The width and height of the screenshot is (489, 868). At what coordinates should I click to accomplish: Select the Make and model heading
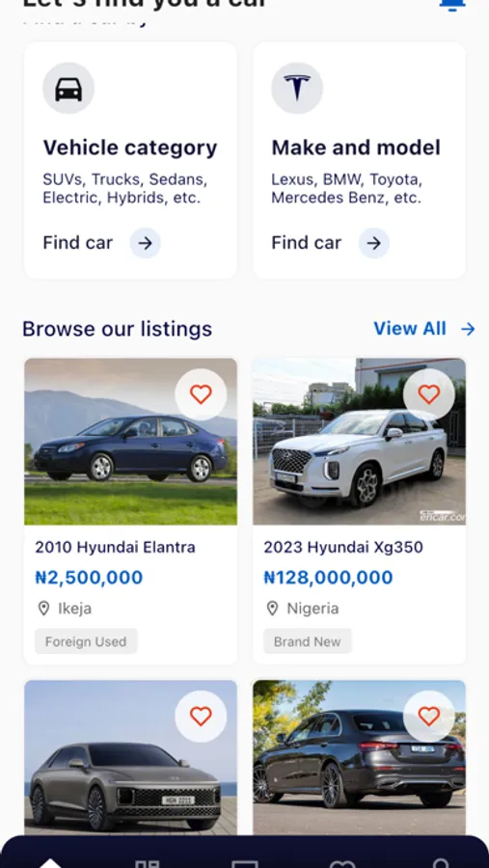(356, 148)
